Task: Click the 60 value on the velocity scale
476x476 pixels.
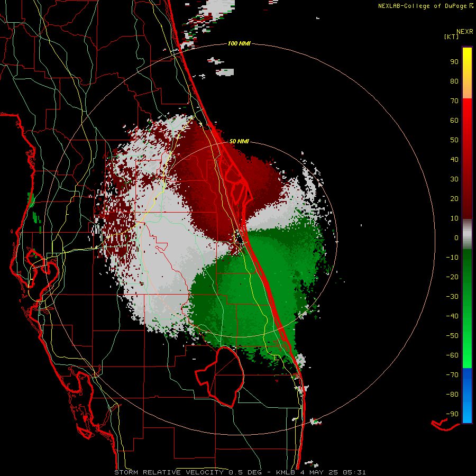Action: click(x=454, y=121)
